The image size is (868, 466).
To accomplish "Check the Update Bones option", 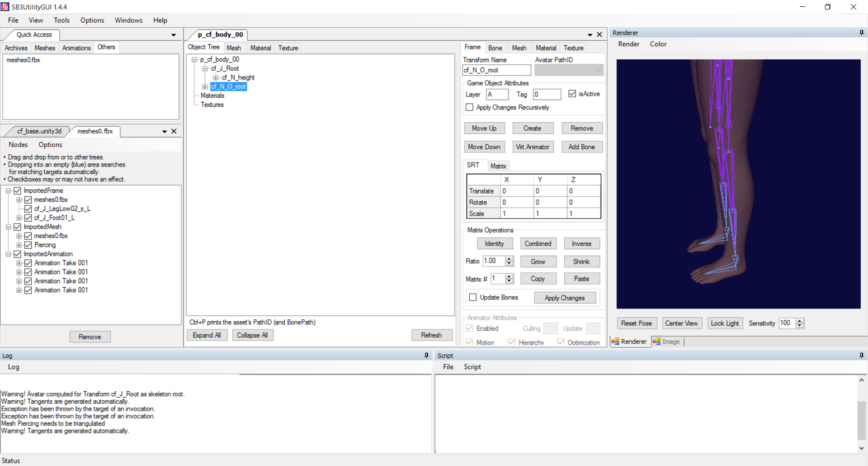I will 473,297.
